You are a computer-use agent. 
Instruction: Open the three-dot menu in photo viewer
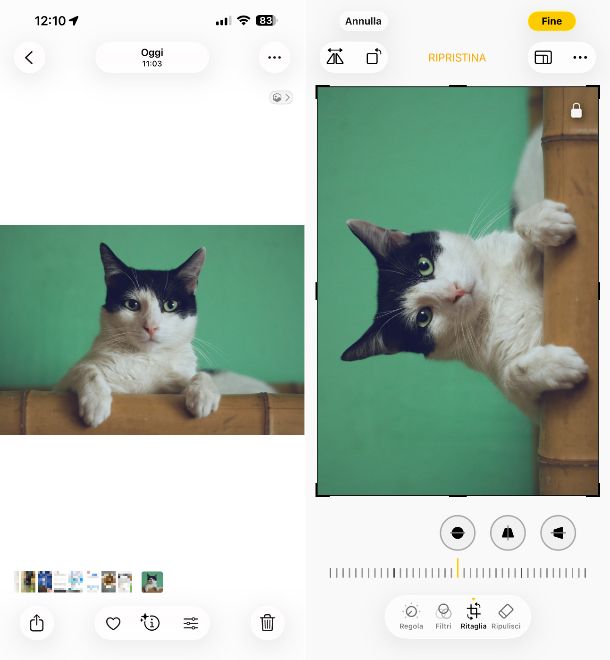pyautogui.click(x=274, y=58)
